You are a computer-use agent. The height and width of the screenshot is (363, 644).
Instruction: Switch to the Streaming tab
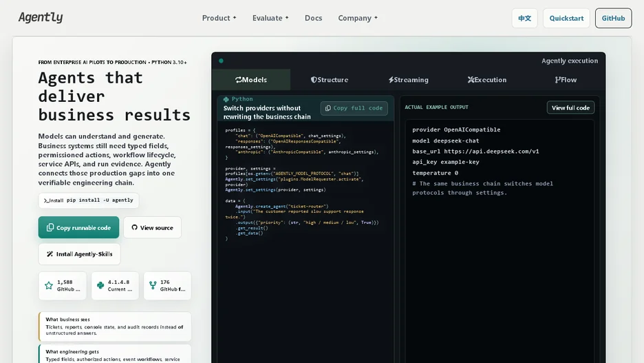408,80
